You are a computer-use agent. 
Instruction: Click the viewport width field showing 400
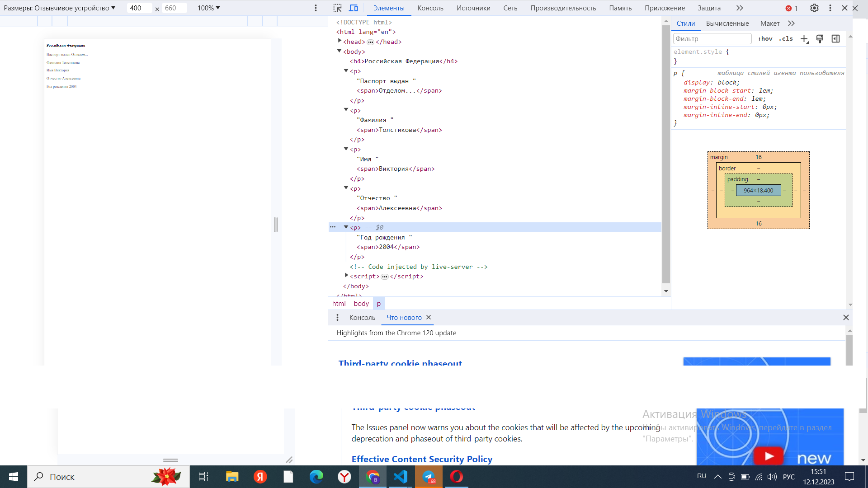pyautogui.click(x=139, y=8)
